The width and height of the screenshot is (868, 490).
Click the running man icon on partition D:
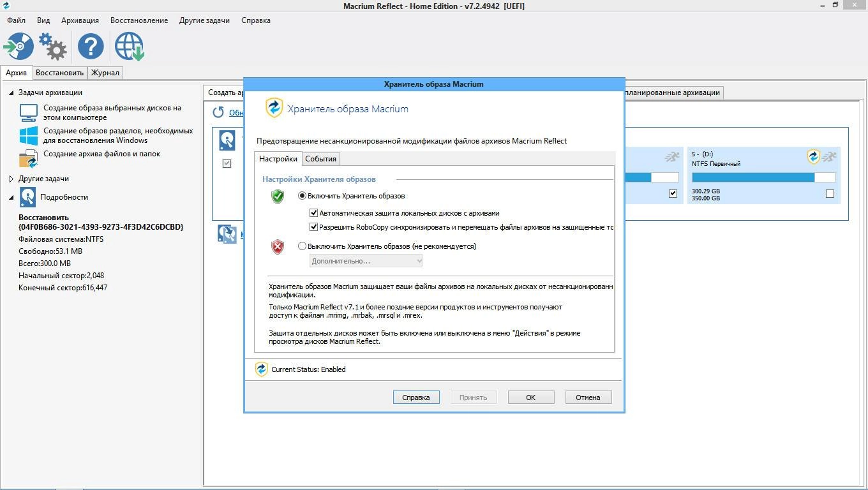click(x=829, y=156)
